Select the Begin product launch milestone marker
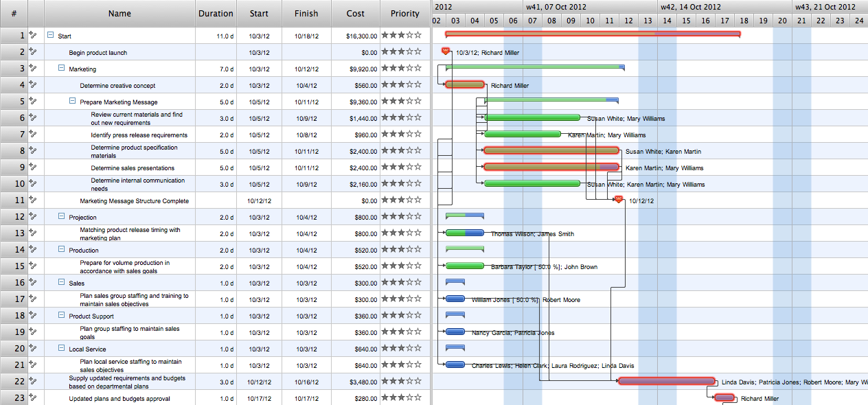The image size is (868, 405). (x=446, y=51)
